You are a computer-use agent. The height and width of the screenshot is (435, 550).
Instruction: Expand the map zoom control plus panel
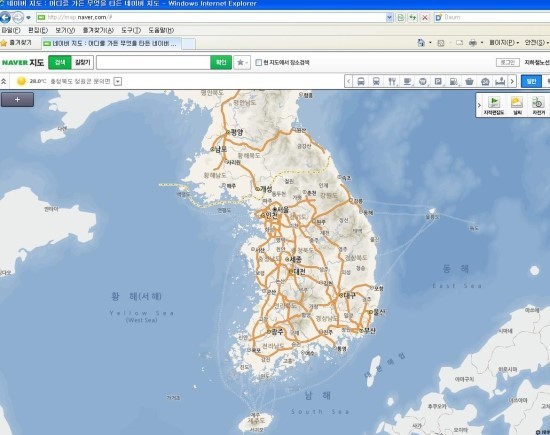tap(18, 100)
